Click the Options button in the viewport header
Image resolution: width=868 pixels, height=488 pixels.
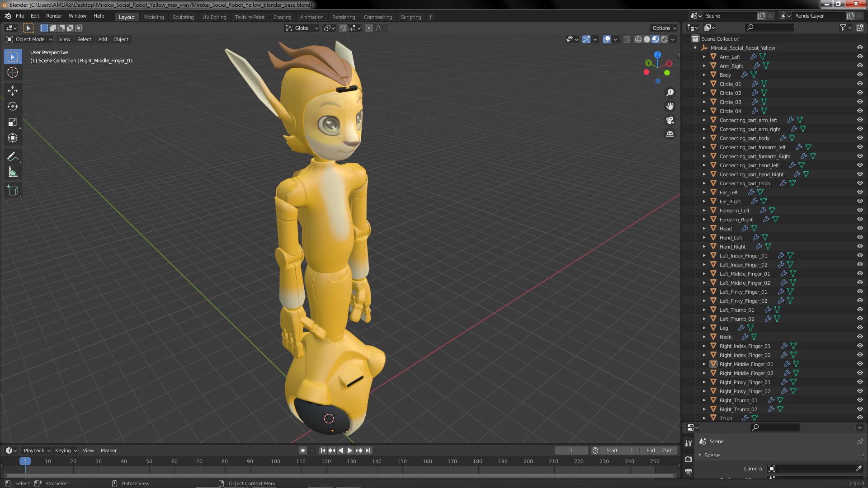pos(664,28)
